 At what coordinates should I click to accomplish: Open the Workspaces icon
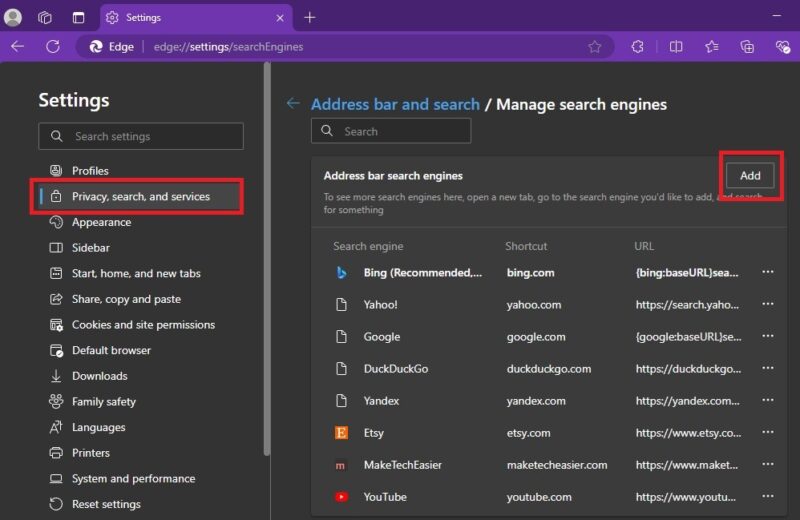click(x=45, y=18)
